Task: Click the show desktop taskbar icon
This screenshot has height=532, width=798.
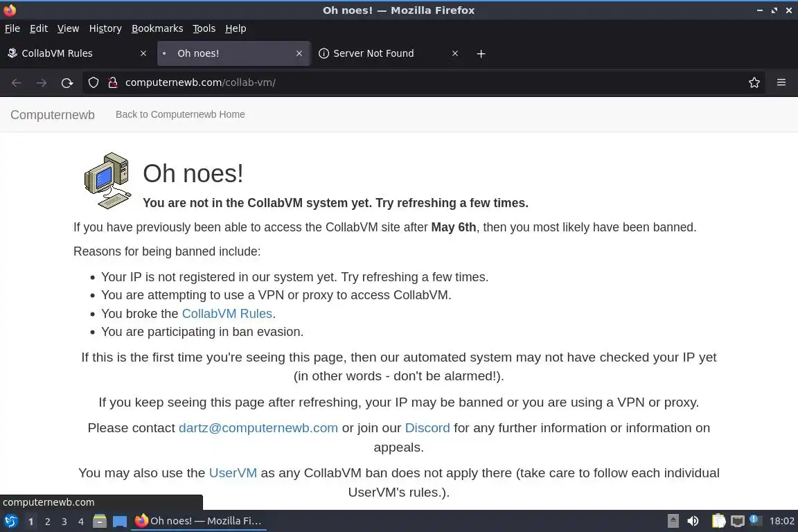Action: click(120, 522)
